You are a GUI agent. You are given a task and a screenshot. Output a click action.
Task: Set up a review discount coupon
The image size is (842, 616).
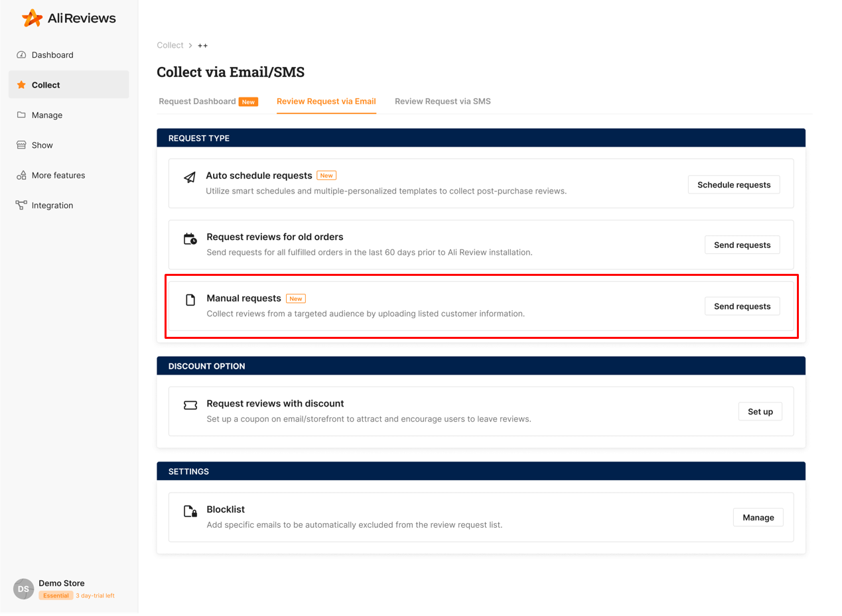coord(760,411)
